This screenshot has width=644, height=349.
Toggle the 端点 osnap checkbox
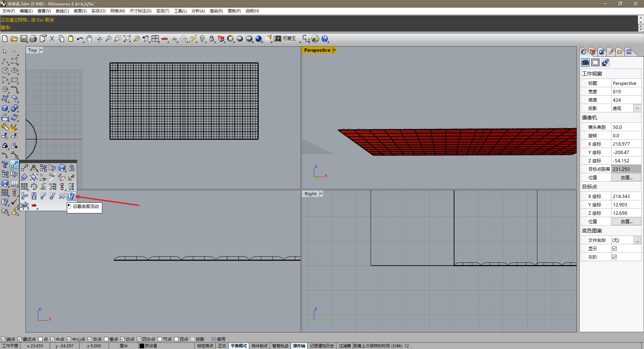pos(3,339)
